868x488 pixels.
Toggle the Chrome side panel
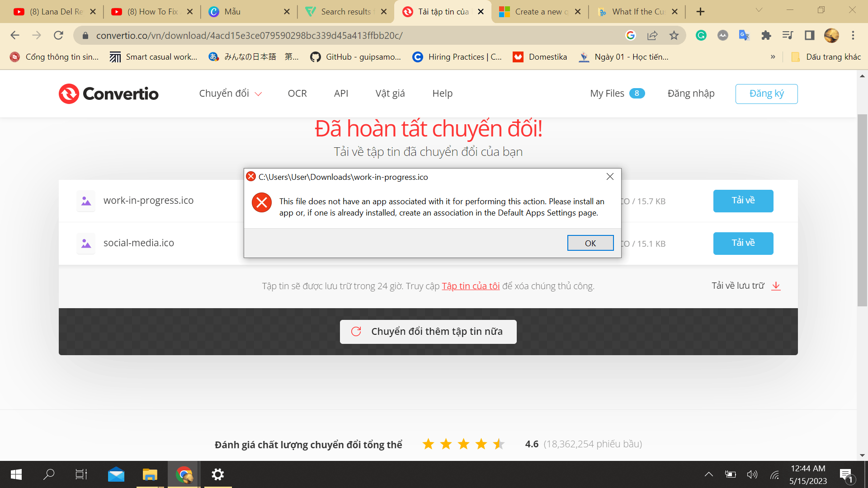click(x=809, y=35)
